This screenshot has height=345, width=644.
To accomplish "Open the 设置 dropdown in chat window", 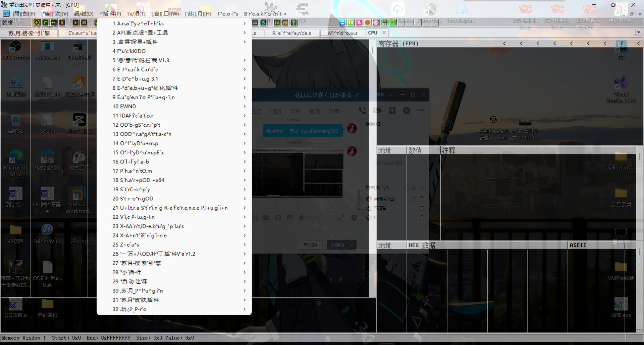I will (x=337, y=111).
